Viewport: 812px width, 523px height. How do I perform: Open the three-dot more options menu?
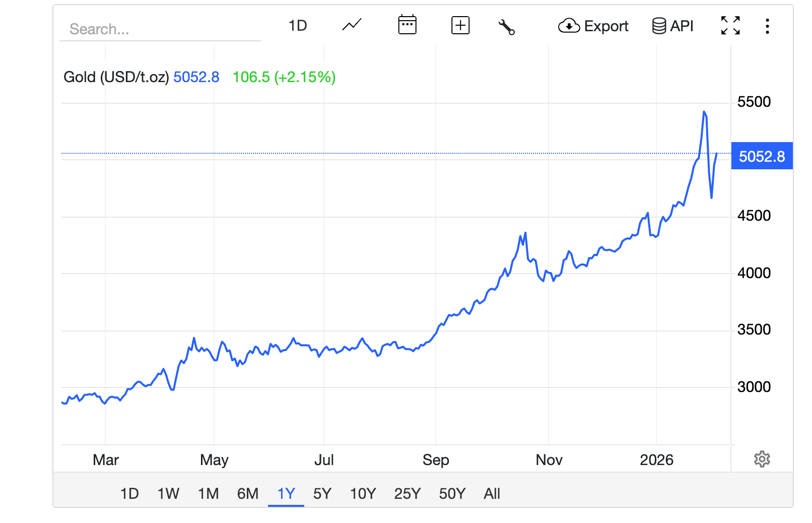[767, 26]
